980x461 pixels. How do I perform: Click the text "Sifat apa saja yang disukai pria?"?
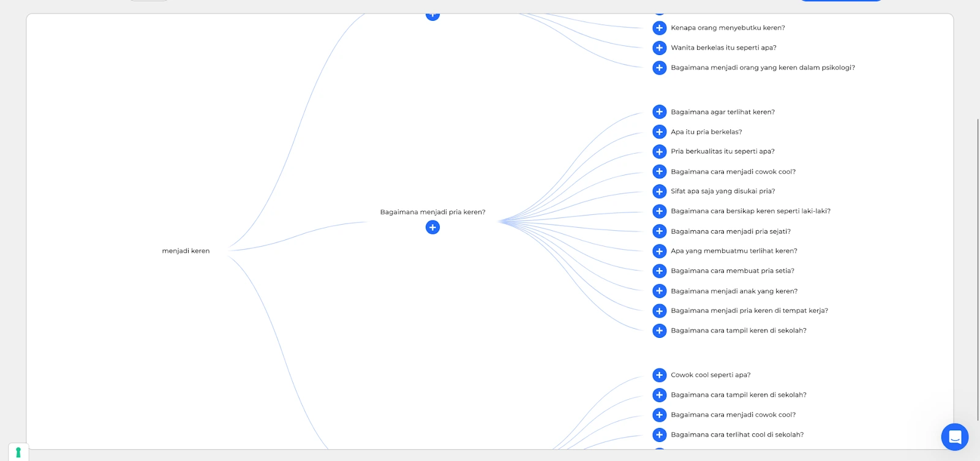coord(723,191)
